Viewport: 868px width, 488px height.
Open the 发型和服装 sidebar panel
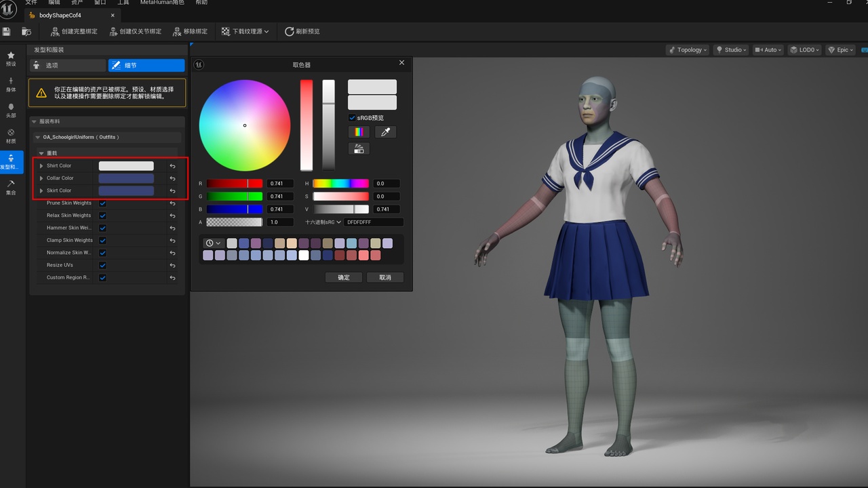point(11,161)
